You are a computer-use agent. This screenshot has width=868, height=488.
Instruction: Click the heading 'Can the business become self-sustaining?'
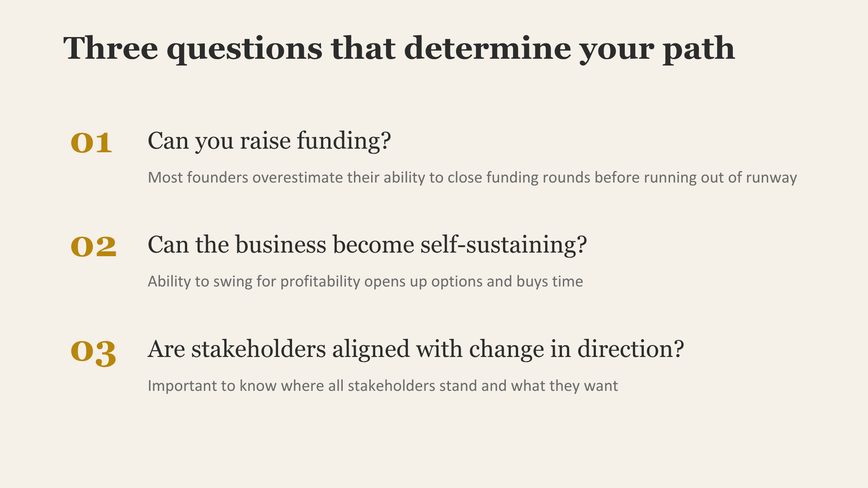click(368, 245)
